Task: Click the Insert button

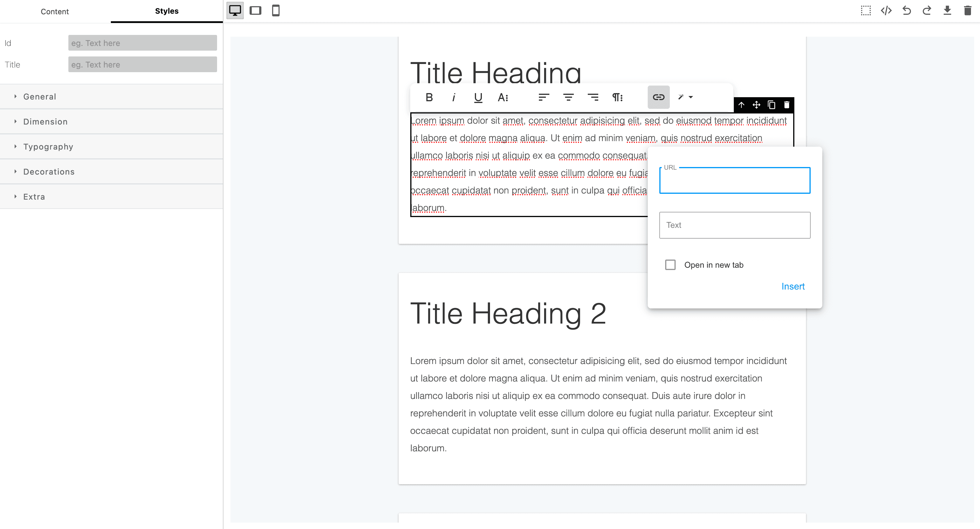Action: click(x=793, y=287)
